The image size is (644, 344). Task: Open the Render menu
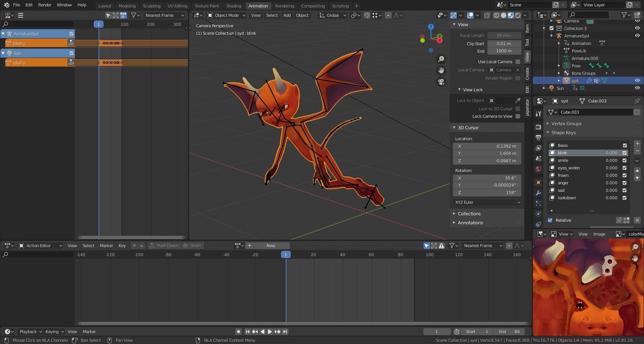pos(45,5)
